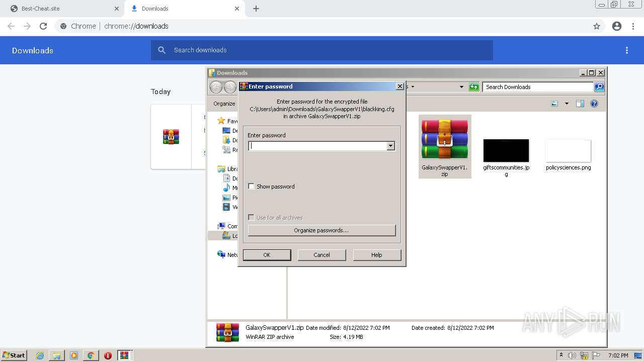Screen dimensions: 644x362
Task: Select the policysciences.png file
Action: click(568, 155)
